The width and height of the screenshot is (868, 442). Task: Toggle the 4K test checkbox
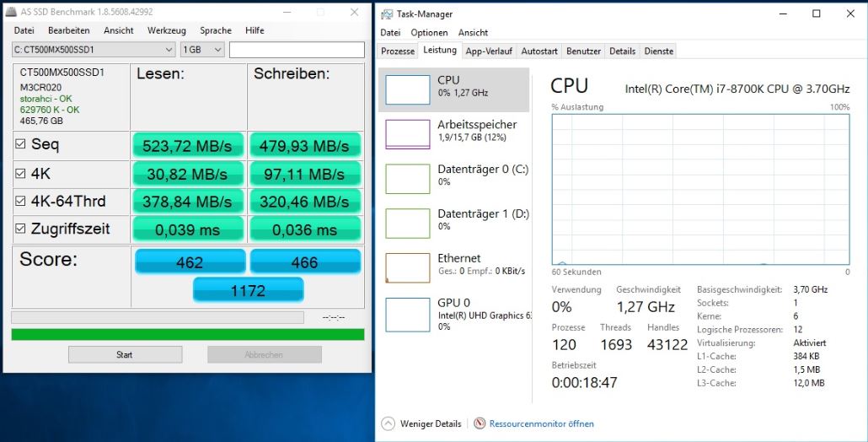point(20,174)
